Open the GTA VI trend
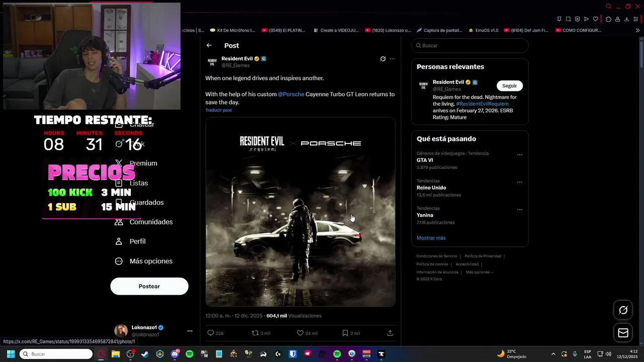Image resolution: width=644 pixels, height=362 pixels. pyautogui.click(x=425, y=160)
